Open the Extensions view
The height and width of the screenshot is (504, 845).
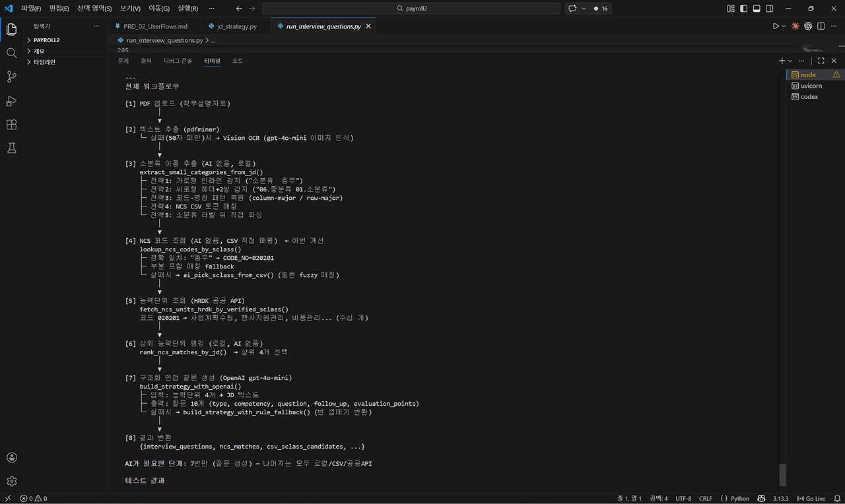[x=11, y=125]
